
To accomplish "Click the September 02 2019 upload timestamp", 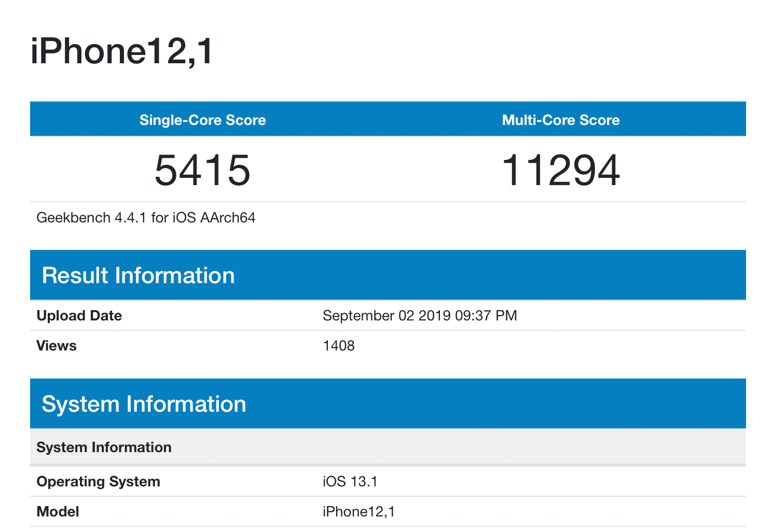I will click(x=419, y=315).
